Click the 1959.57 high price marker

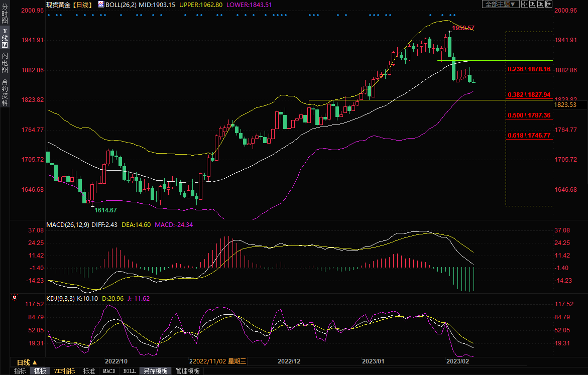point(462,28)
